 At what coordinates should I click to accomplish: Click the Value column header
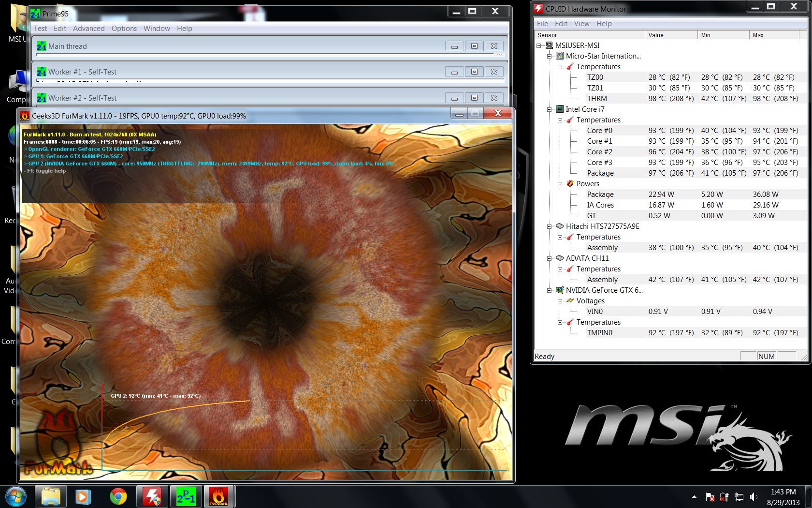671,35
